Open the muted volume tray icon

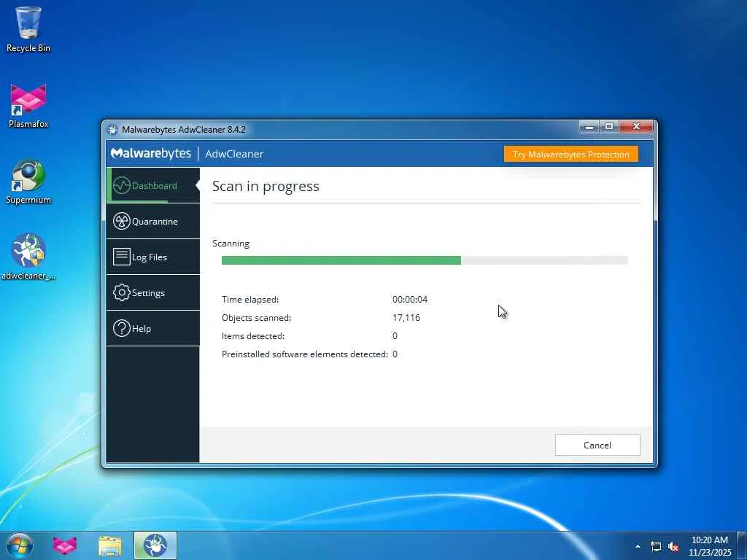pos(673,547)
